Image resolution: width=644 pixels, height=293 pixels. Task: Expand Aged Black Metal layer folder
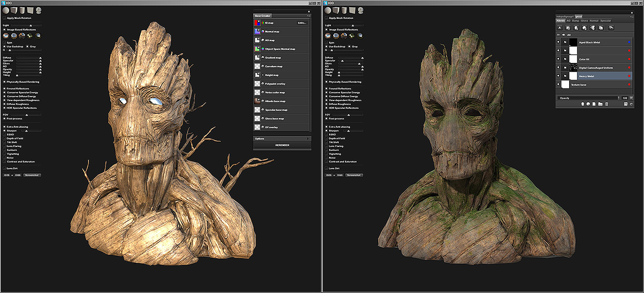click(565, 42)
